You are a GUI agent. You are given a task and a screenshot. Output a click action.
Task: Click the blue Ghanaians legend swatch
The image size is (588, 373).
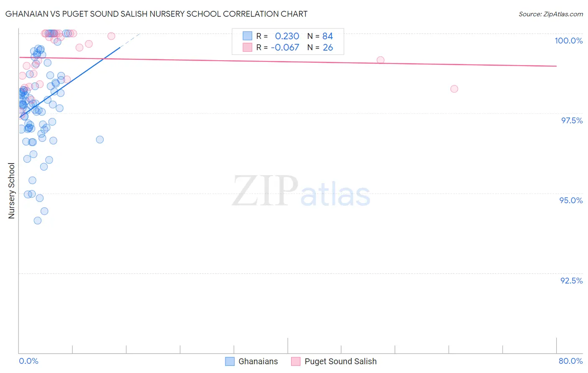(230, 361)
